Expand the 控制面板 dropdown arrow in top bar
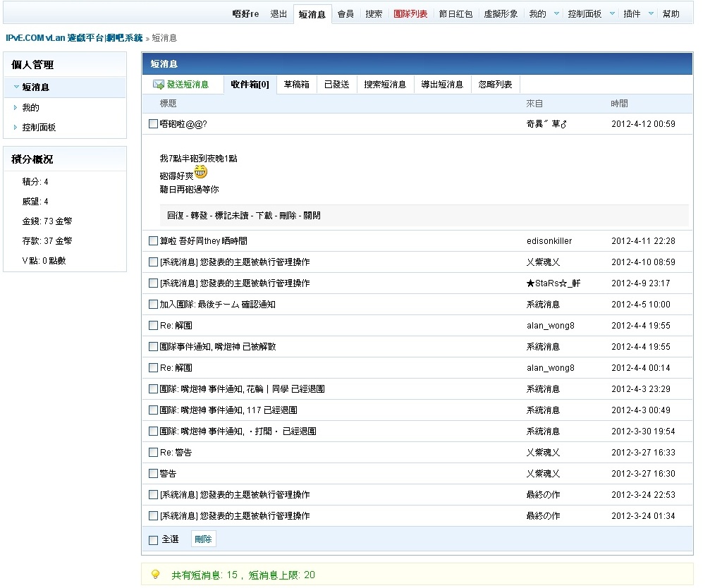The width and height of the screenshot is (710, 588). [611, 14]
